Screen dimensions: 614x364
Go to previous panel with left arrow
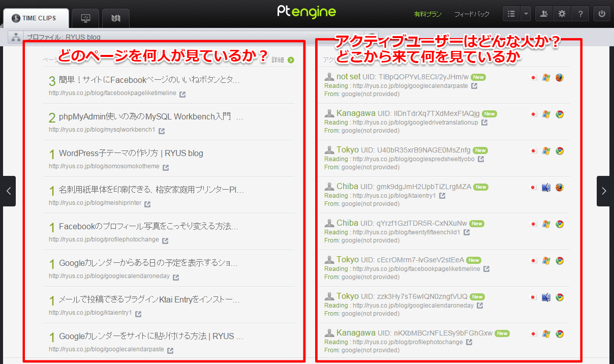tap(8, 191)
